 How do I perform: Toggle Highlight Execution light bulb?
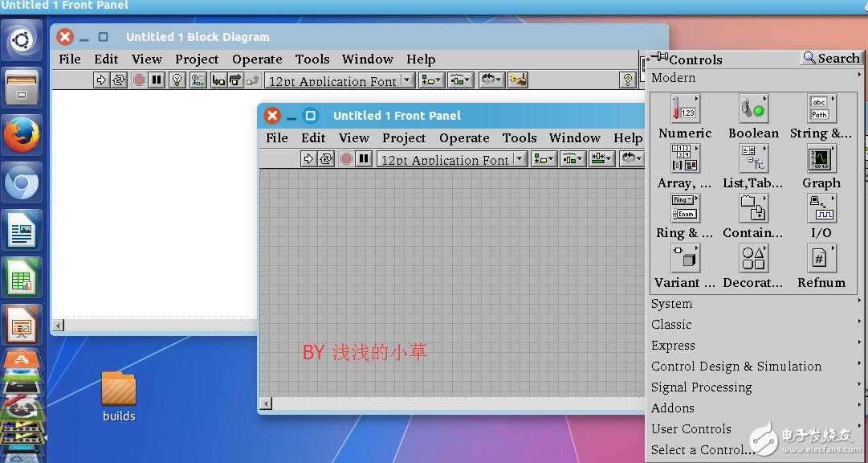pos(177,80)
